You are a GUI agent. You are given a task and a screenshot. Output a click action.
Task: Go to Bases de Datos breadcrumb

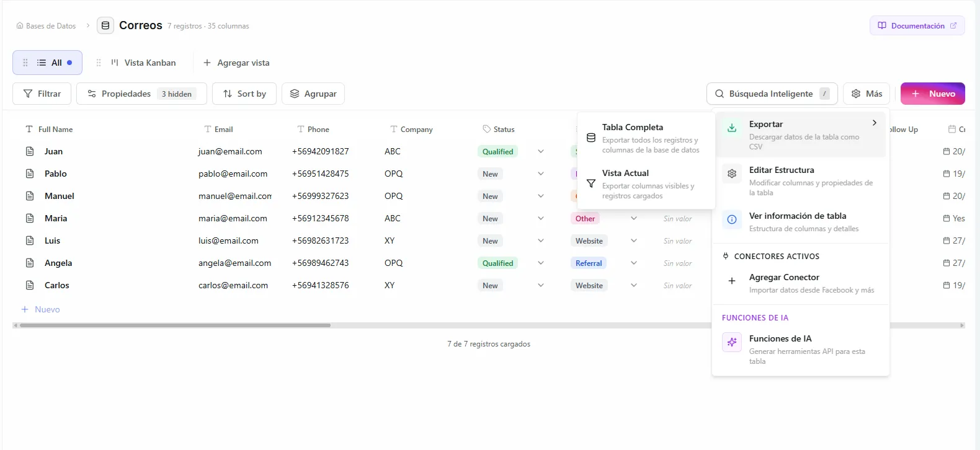pyautogui.click(x=47, y=26)
